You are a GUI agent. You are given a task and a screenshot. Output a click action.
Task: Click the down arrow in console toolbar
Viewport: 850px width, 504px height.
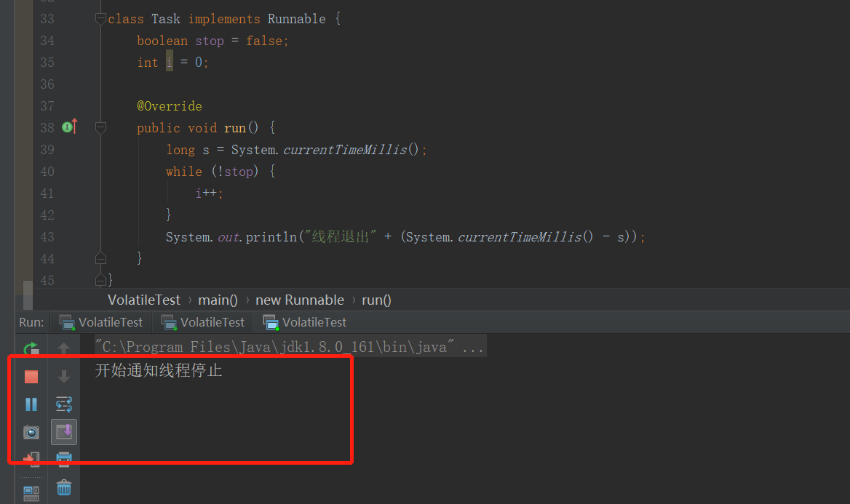pyautogui.click(x=63, y=377)
